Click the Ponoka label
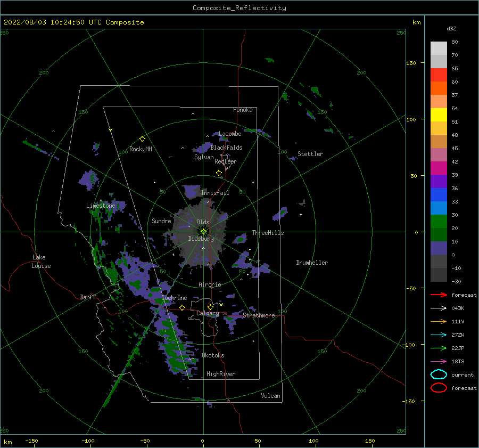The height and width of the screenshot is (448, 479). point(243,110)
